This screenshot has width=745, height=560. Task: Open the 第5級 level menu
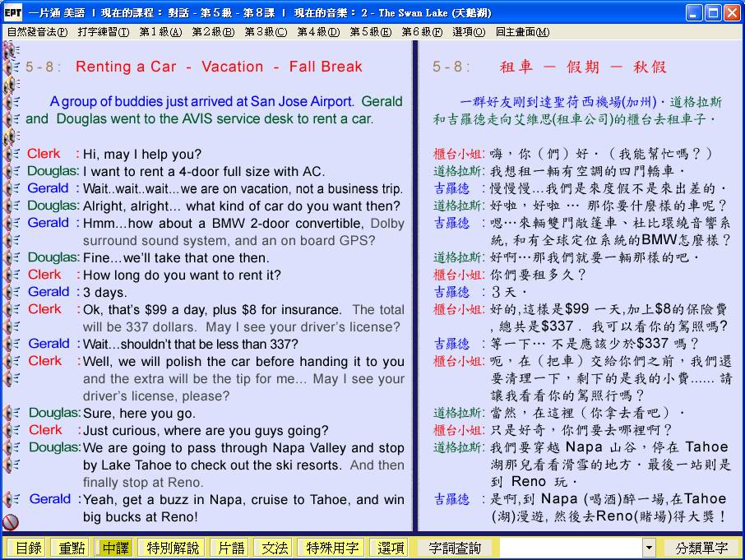tap(370, 32)
